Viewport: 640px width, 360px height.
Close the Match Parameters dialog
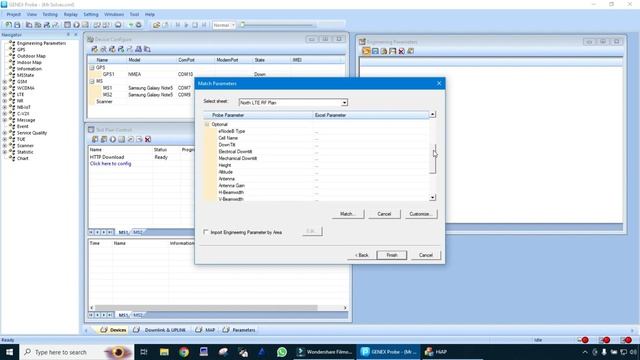tap(439, 83)
